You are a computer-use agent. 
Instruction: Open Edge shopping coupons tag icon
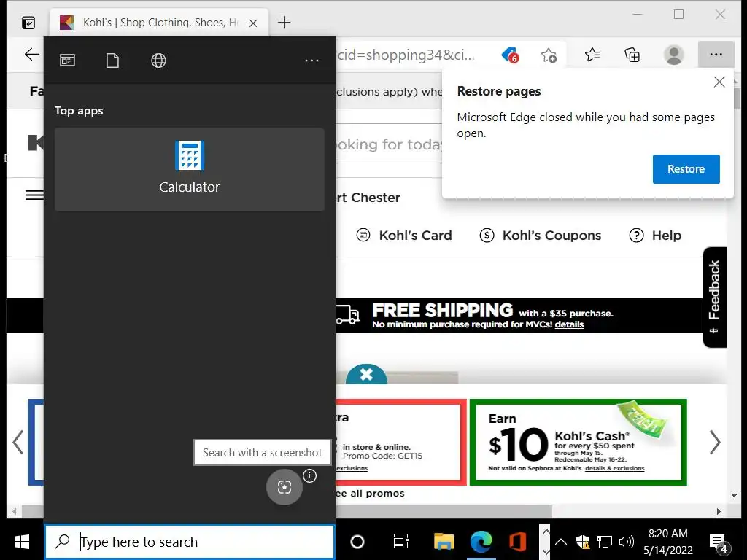510,55
